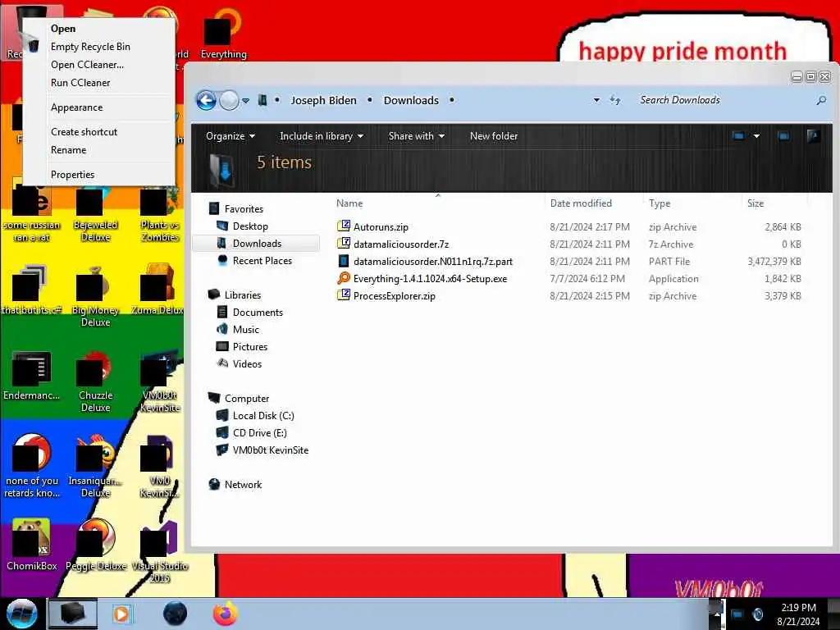Open the Include in library dropdown
Screen dimensions: 840x630
(322, 136)
